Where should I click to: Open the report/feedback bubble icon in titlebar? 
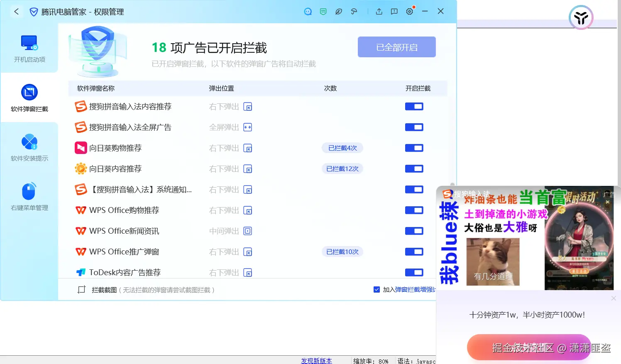click(394, 12)
